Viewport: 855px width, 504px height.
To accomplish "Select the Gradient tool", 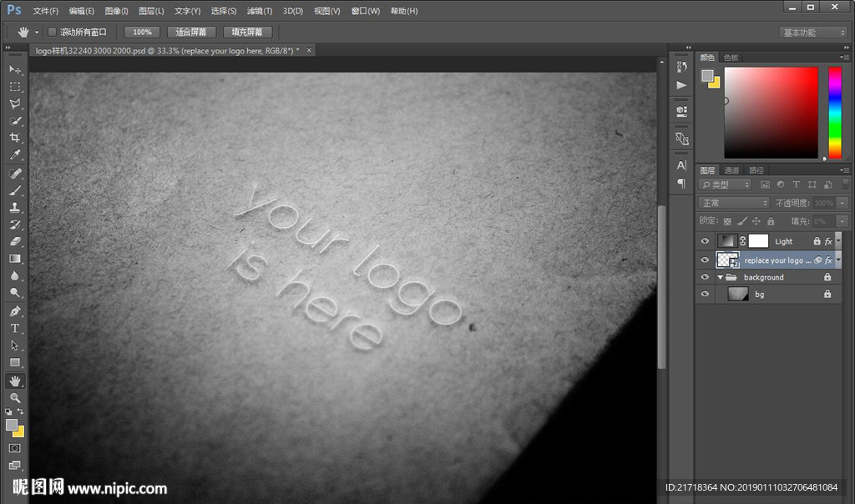I will click(x=15, y=259).
